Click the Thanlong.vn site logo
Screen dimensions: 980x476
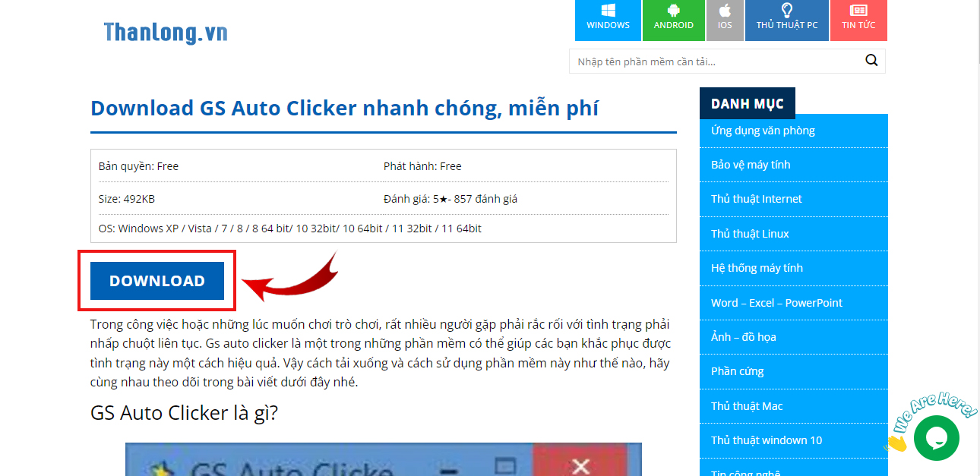point(166,33)
